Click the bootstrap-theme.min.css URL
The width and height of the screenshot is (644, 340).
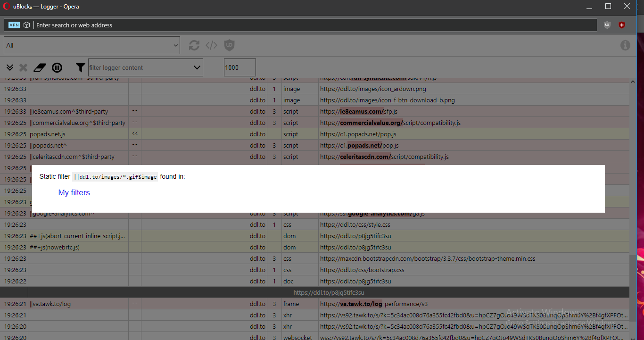pos(428,258)
